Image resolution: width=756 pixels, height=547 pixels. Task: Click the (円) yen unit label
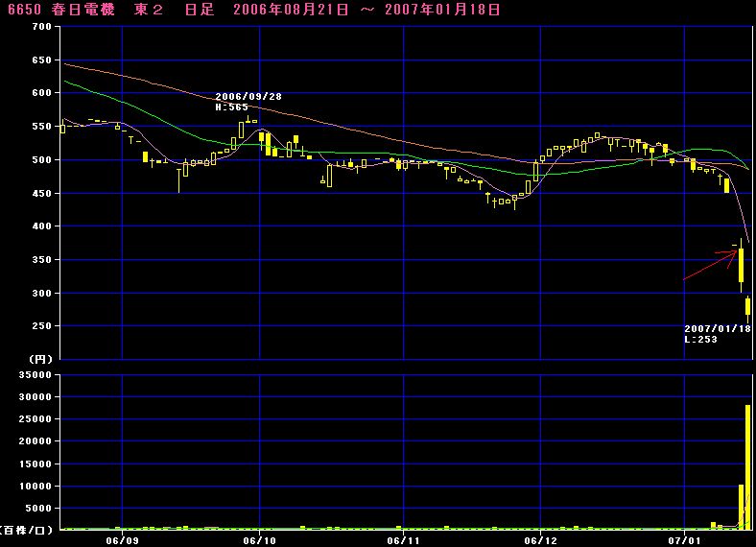click(x=41, y=359)
